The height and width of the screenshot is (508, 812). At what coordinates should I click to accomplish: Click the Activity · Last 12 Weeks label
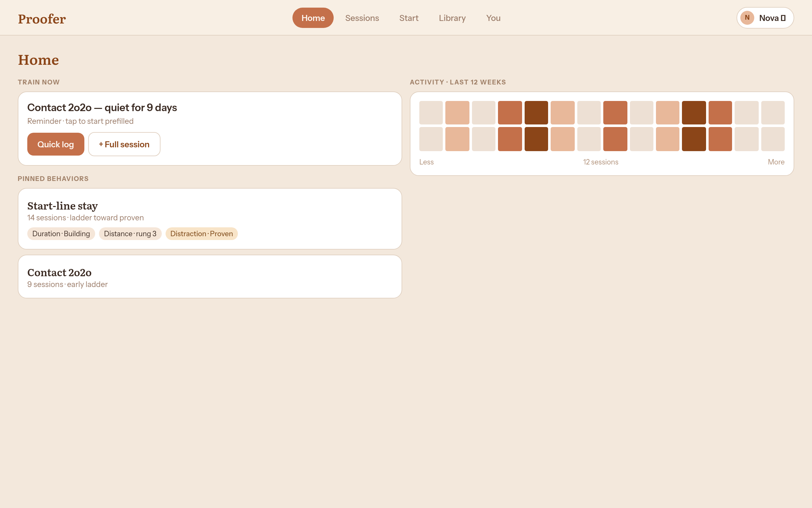(x=458, y=82)
